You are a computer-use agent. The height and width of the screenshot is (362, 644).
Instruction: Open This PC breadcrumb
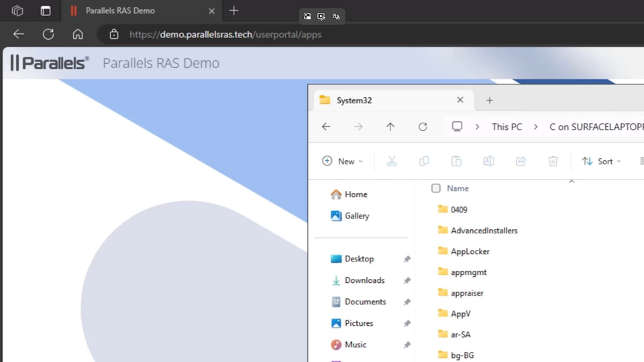507,127
